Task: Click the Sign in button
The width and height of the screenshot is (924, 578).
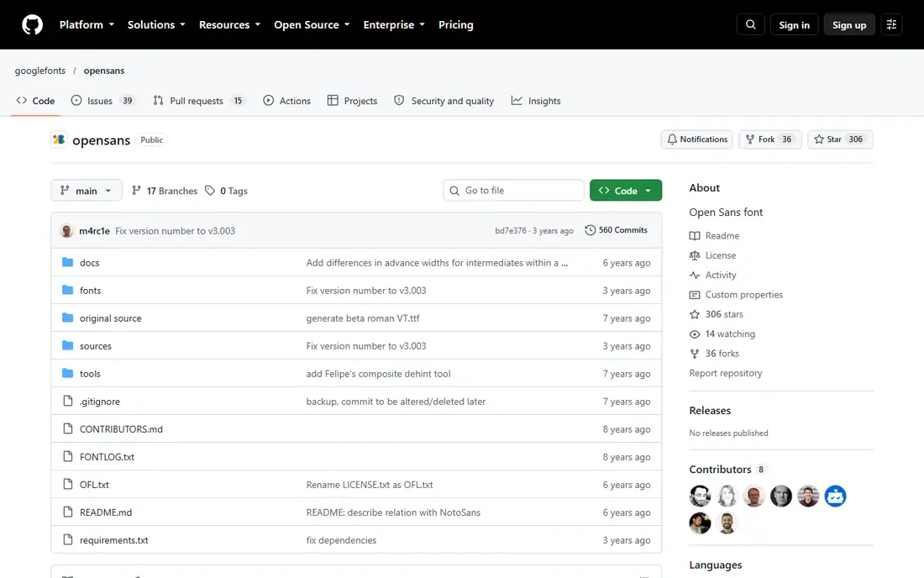Action: (x=795, y=24)
